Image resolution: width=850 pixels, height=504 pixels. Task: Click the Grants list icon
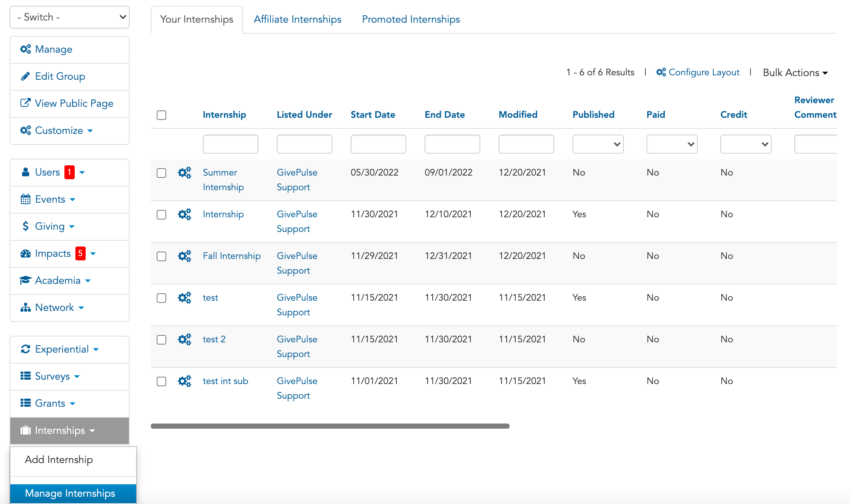26,403
